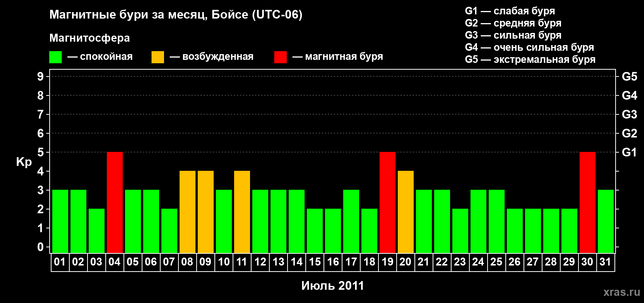
Task: Click the G3 label on right axis
Action: pos(630,115)
